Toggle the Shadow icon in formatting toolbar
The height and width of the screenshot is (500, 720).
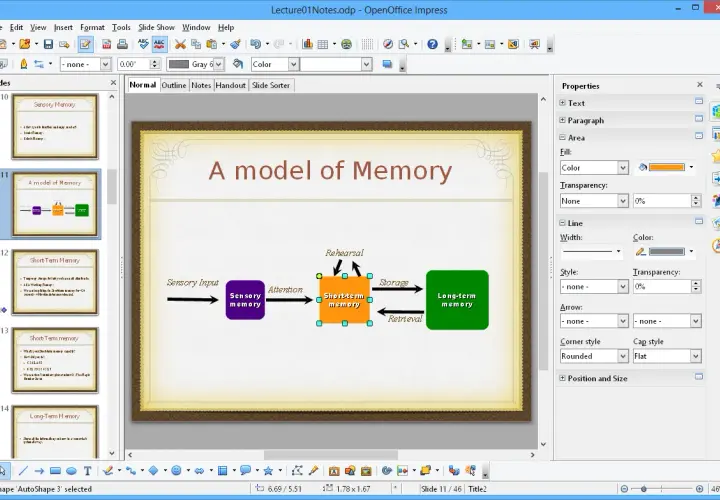(387, 64)
